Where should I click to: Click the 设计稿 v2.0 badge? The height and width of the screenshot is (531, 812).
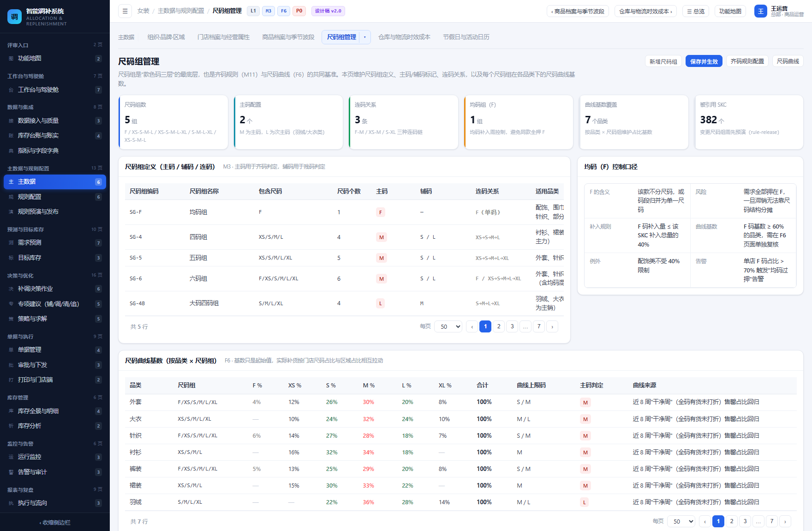click(328, 11)
